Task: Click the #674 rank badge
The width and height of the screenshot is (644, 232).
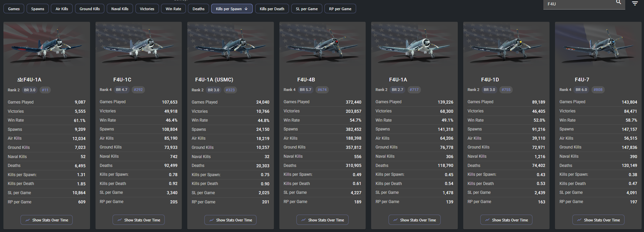Action: pos(322,90)
